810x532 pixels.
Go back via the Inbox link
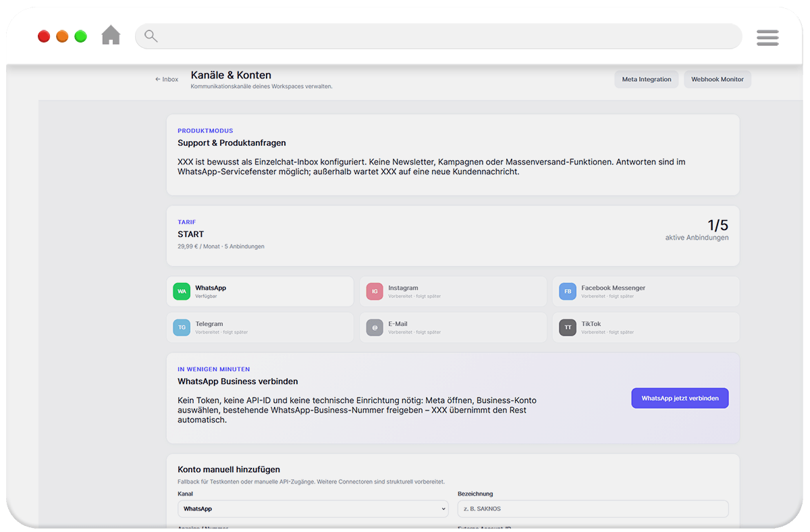click(167, 79)
